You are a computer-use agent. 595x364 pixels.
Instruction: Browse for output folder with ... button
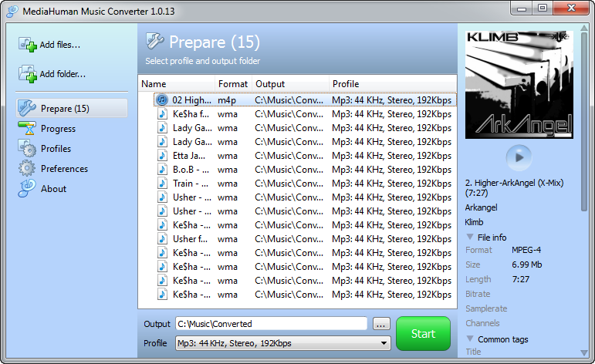click(x=381, y=324)
